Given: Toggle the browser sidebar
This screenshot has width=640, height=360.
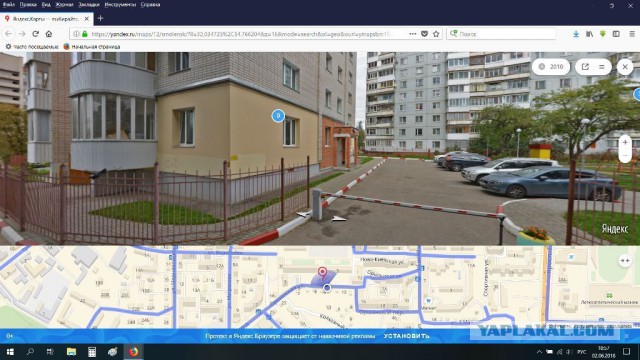Looking at the screenshot, I should point(616,34).
